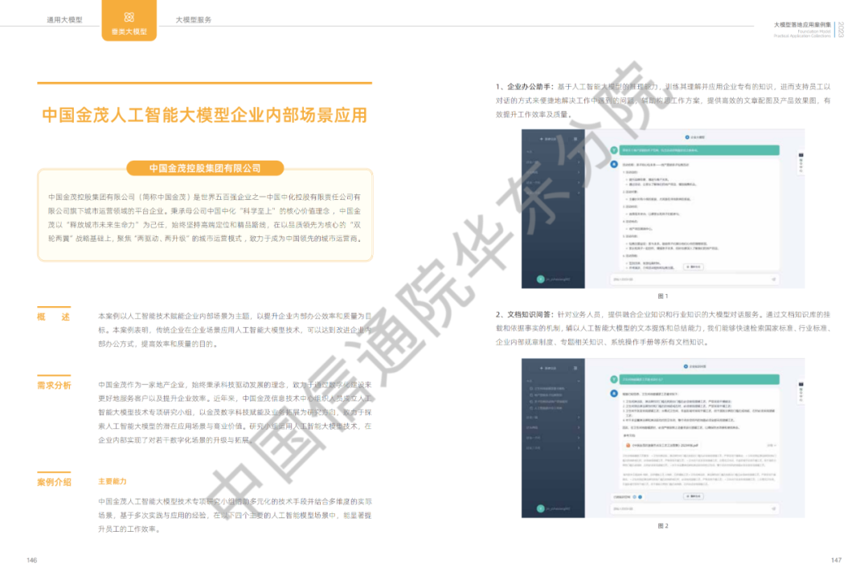Image resolution: width=868 pixels, height=588 pixels.
Task: Click the message input field in Figure 2
Action: pos(694,508)
